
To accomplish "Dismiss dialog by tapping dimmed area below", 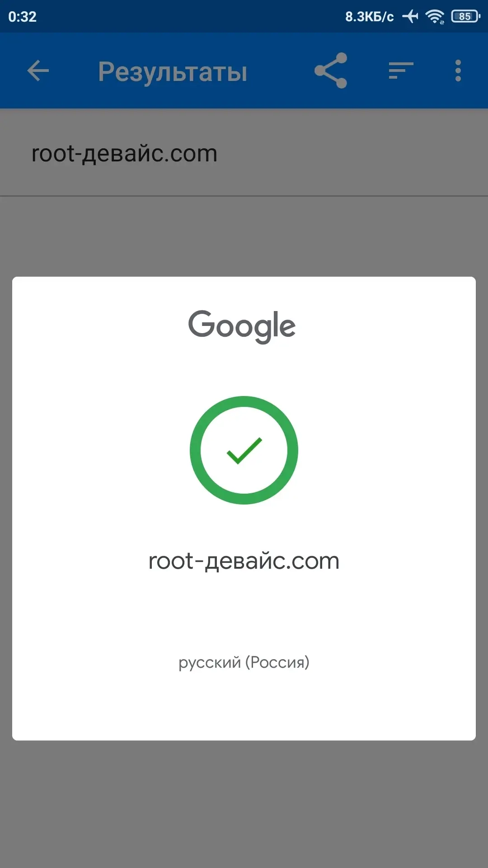I will (244, 805).
